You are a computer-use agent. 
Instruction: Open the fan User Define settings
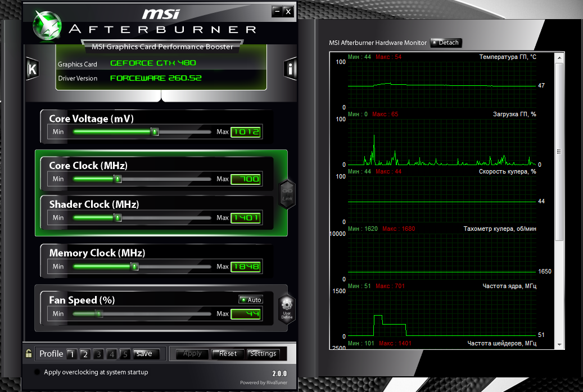click(x=287, y=309)
